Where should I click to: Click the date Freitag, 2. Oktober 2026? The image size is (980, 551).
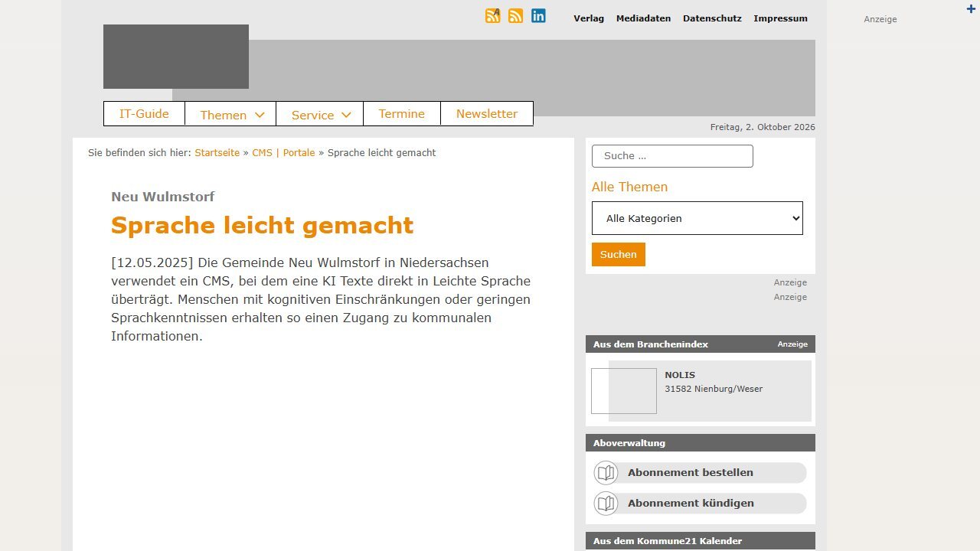(x=763, y=127)
